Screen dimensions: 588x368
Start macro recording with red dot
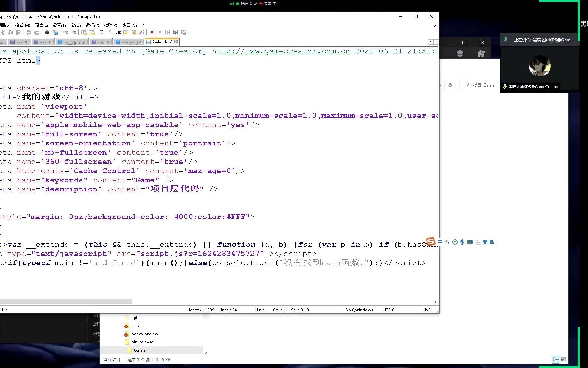(x=152, y=32)
